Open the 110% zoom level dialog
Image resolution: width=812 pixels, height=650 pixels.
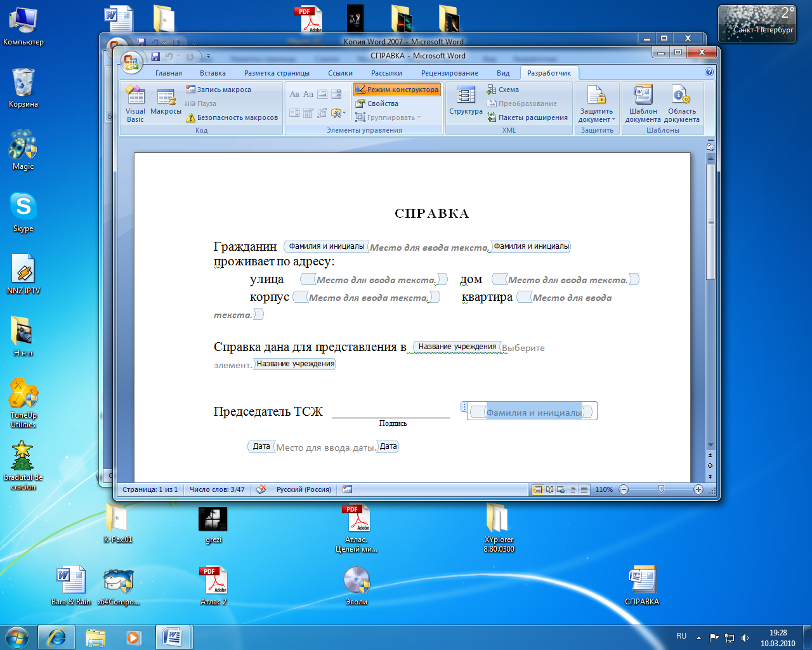(604, 489)
